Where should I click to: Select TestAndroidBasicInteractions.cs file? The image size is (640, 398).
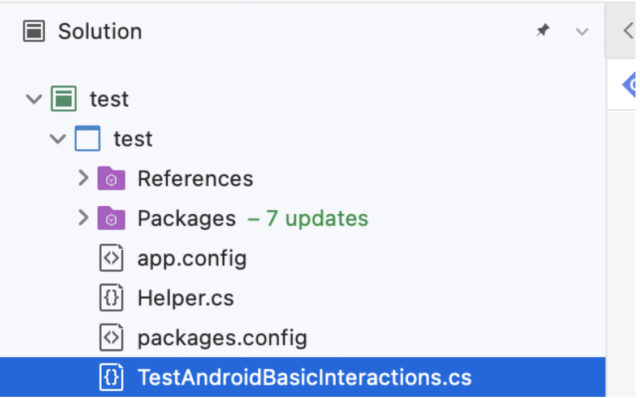[302, 377]
